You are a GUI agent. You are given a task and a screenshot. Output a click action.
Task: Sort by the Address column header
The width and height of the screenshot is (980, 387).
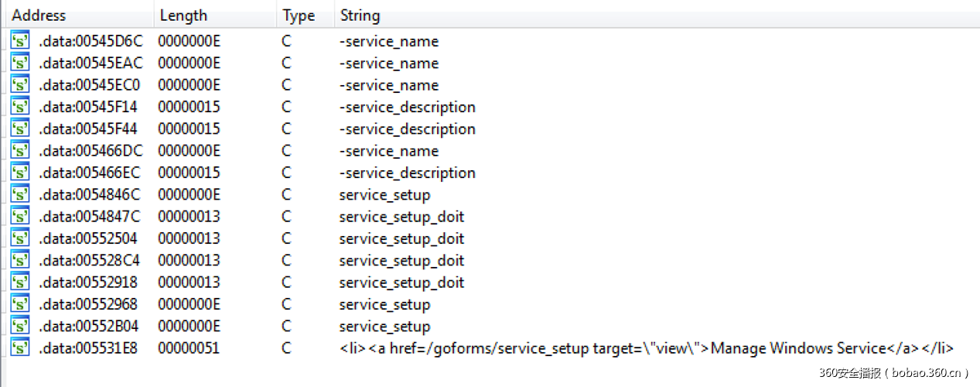click(x=39, y=15)
